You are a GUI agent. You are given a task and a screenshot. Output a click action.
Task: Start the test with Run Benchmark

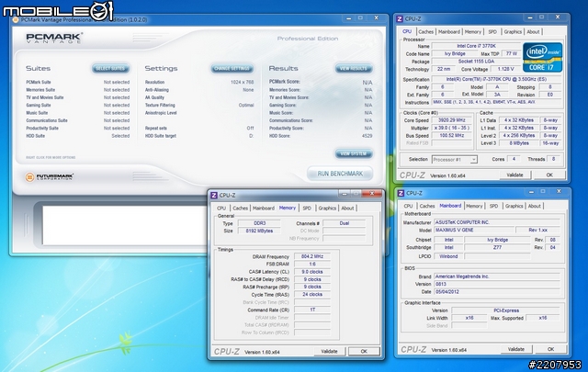click(340, 174)
